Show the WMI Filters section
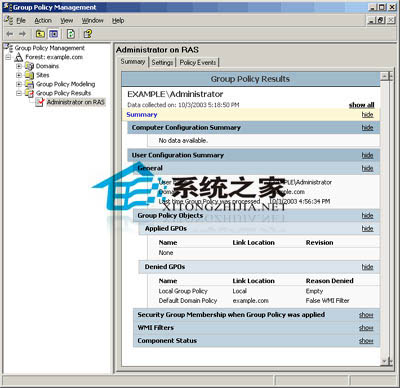The height and width of the screenshot is (388, 400). coord(366,328)
